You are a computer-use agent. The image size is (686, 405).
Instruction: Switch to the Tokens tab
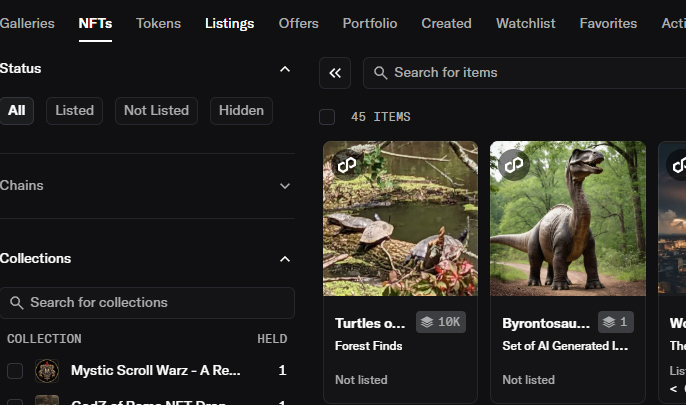pos(158,23)
